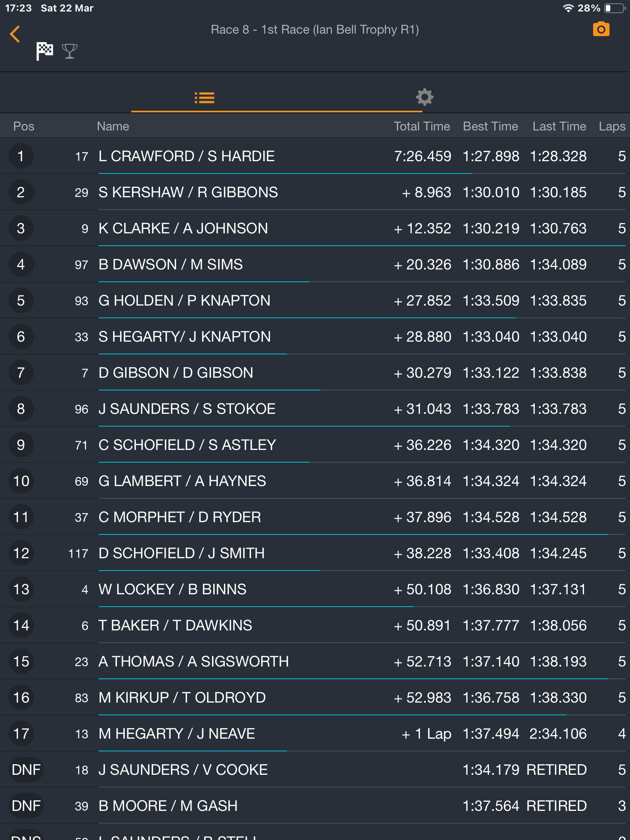Tap the Total Time column header
Screen dimensions: 630x840
[x=422, y=126]
